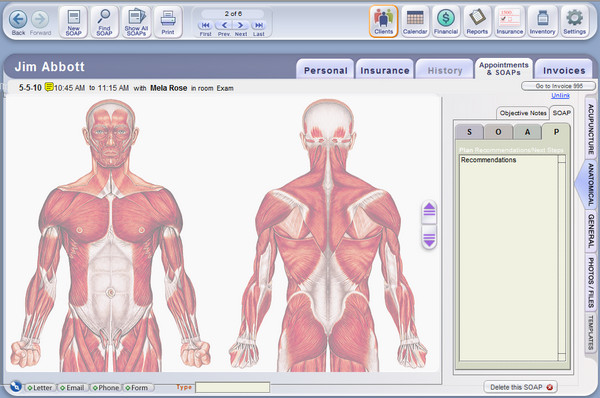Go to the next SOAP record

(240, 25)
